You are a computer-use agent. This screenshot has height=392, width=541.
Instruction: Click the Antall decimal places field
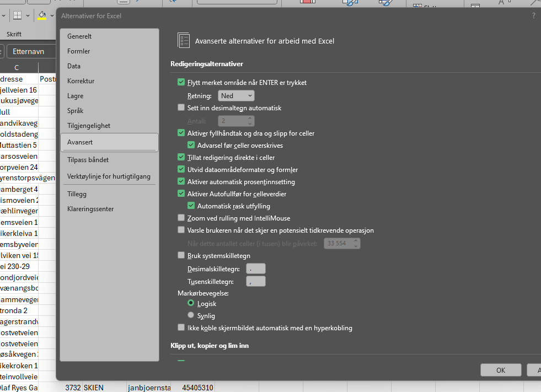(x=233, y=121)
